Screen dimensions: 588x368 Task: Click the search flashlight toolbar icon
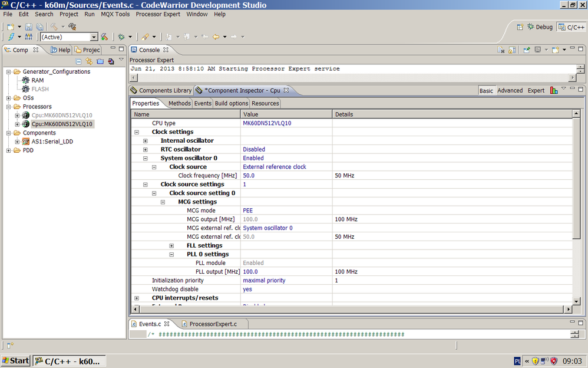(145, 37)
